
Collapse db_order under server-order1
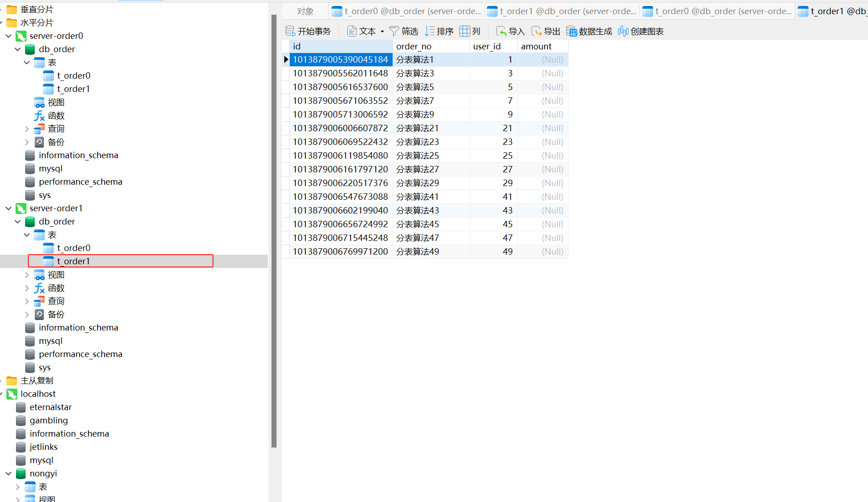[x=17, y=221]
